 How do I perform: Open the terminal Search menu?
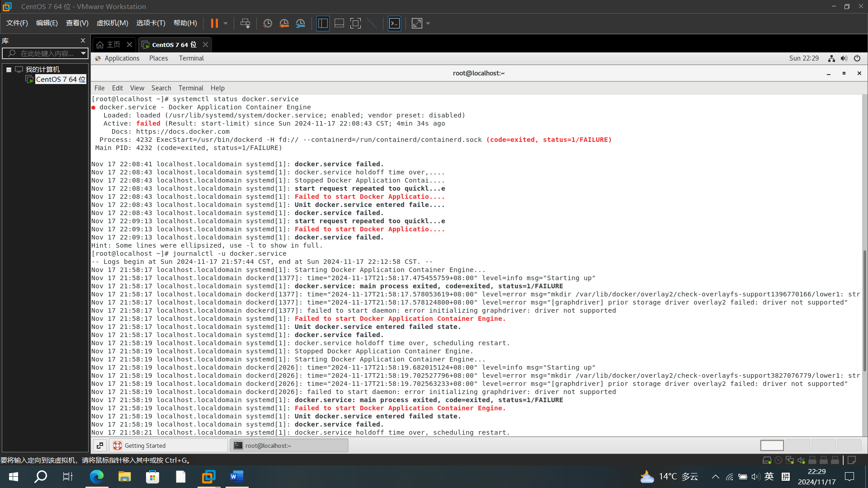161,88
